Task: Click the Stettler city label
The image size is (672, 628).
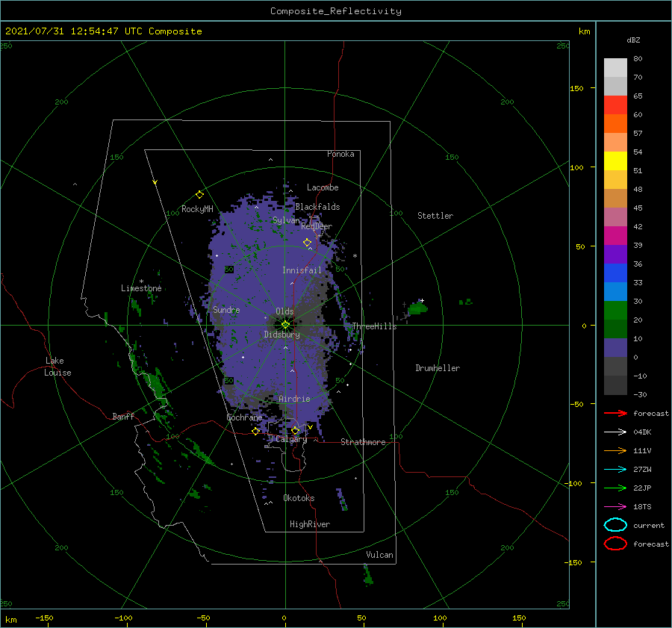Action: [x=435, y=216]
